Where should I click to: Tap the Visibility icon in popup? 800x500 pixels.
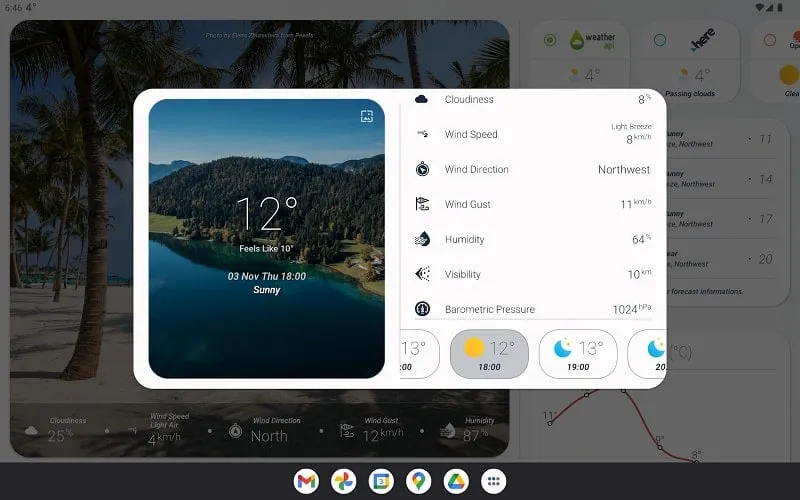(x=422, y=274)
